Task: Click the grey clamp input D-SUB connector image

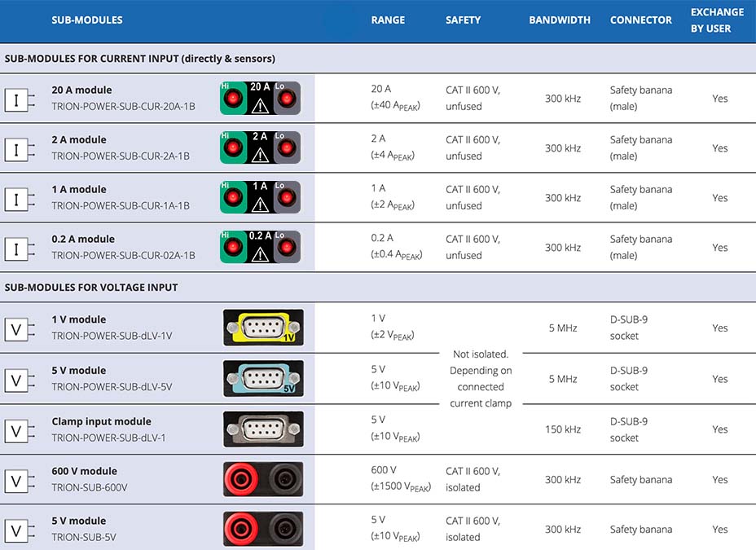Action: tap(263, 429)
